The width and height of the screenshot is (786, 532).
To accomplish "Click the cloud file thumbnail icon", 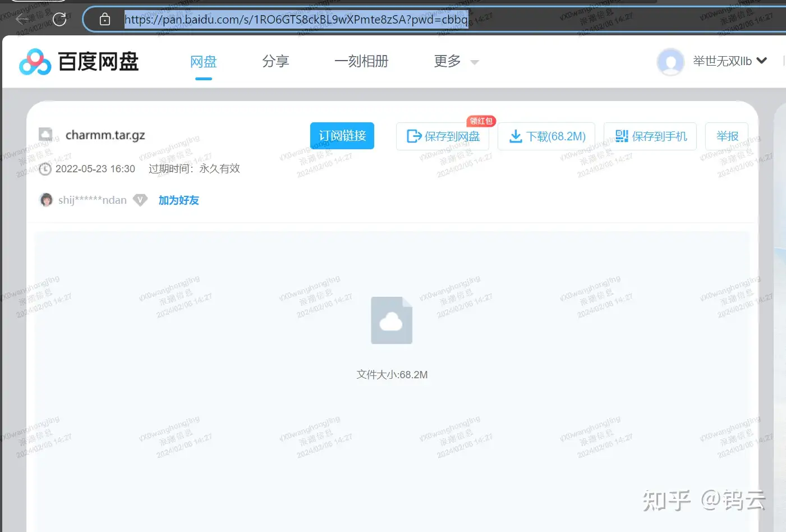I will pyautogui.click(x=391, y=320).
